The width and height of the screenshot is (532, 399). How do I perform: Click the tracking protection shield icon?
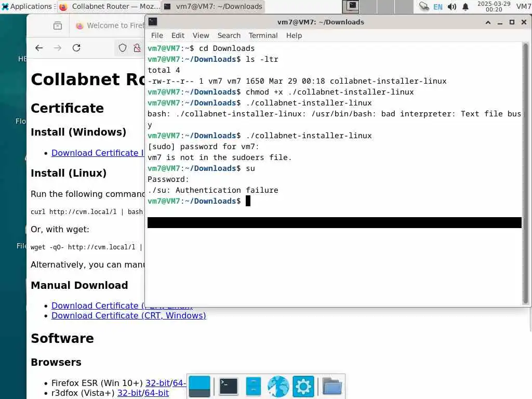coord(123,48)
